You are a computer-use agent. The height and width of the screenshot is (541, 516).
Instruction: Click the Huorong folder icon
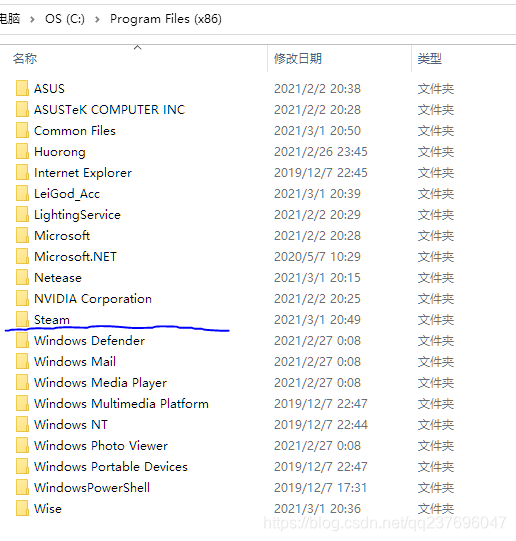click(x=22, y=151)
